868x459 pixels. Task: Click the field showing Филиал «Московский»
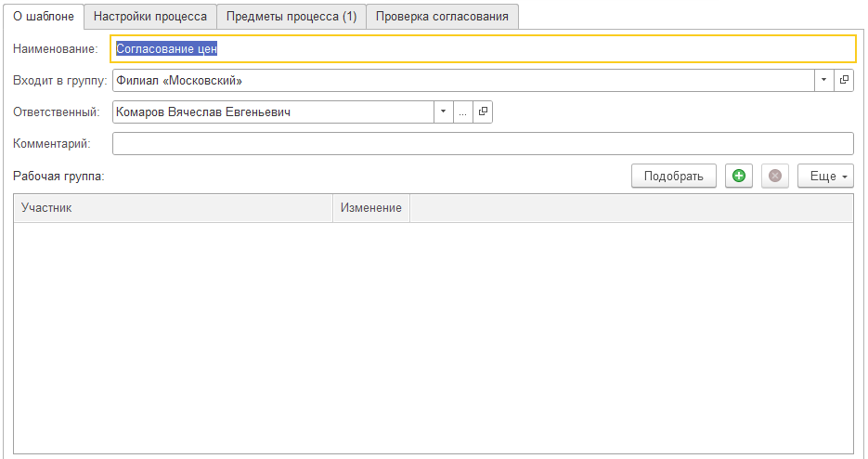click(462, 81)
